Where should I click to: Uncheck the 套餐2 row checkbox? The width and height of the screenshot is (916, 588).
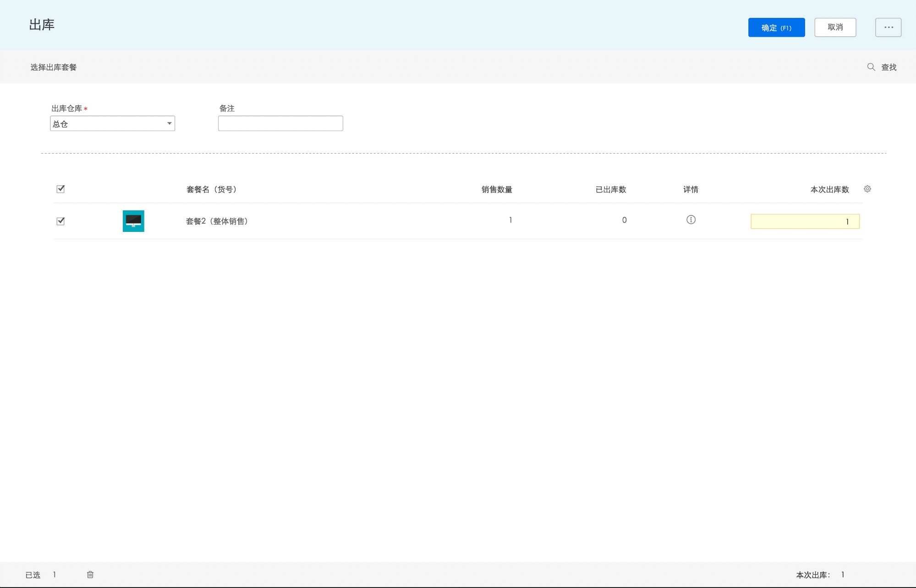click(60, 221)
